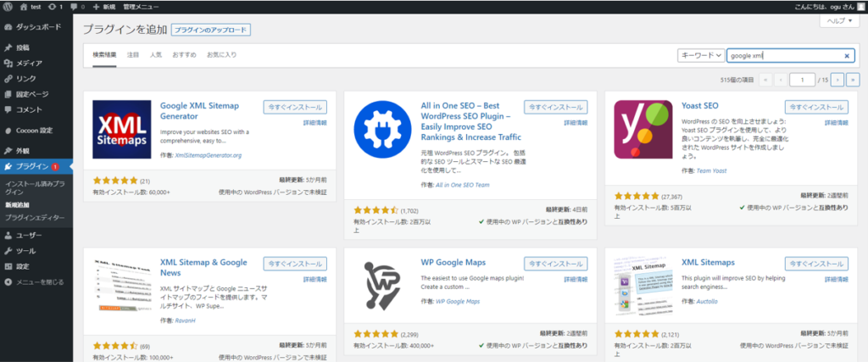Open All in One SEO Team author link
Viewport: 868px width, 362px height.
[463, 185]
